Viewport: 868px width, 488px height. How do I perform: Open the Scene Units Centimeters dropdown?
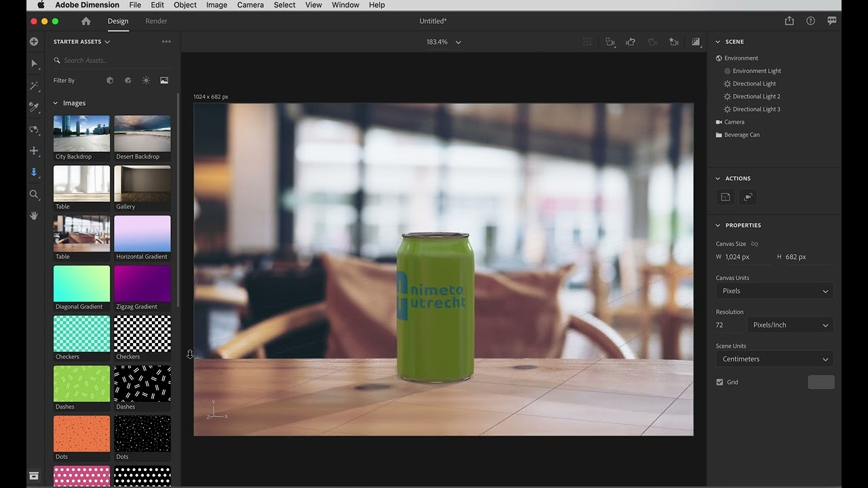774,359
